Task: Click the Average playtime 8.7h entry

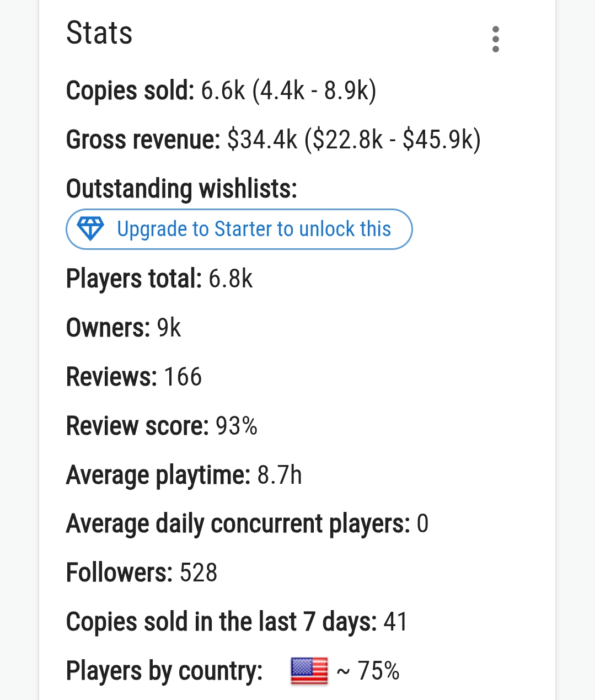Action: [x=184, y=475]
